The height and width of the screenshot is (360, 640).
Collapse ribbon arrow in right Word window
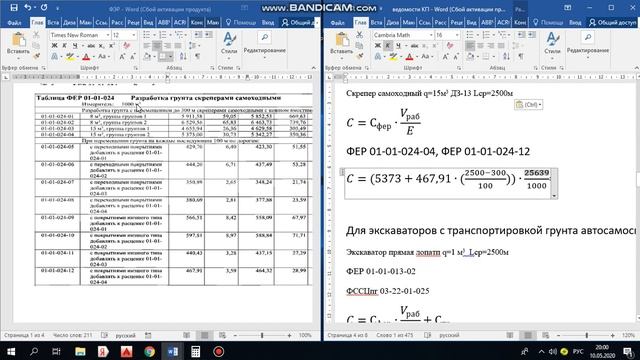(x=636, y=68)
